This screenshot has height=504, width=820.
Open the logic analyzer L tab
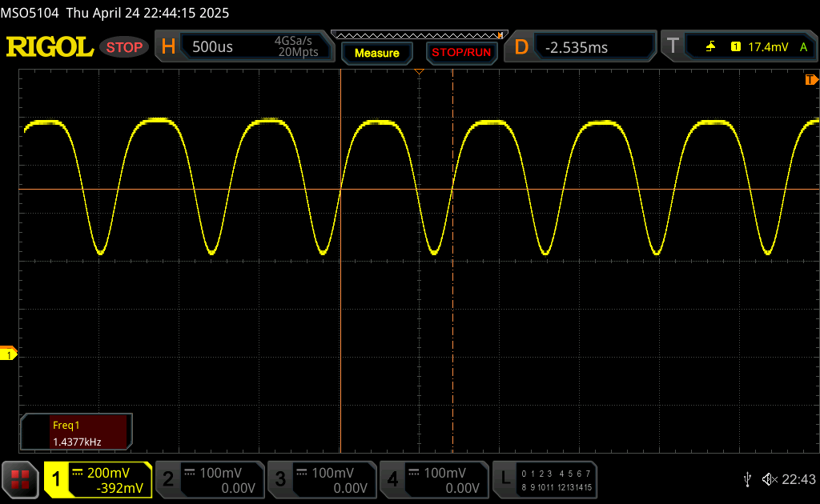click(505, 478)
